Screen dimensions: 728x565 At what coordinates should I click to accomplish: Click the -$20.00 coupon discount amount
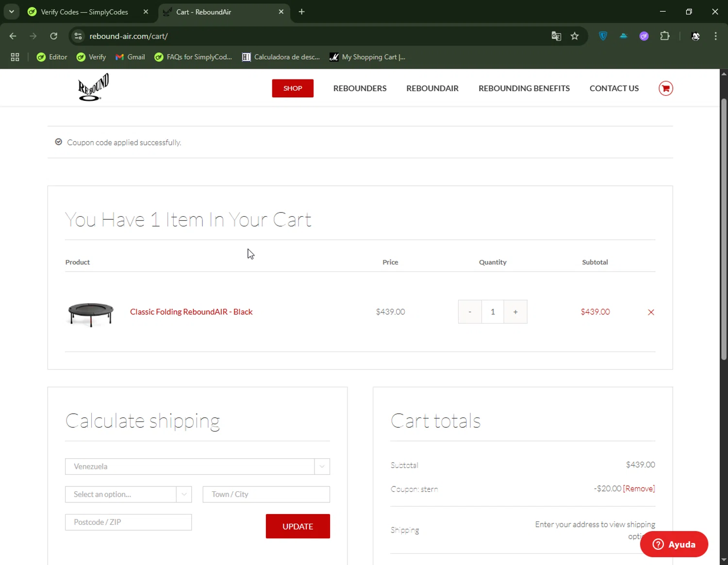point(607,488)
